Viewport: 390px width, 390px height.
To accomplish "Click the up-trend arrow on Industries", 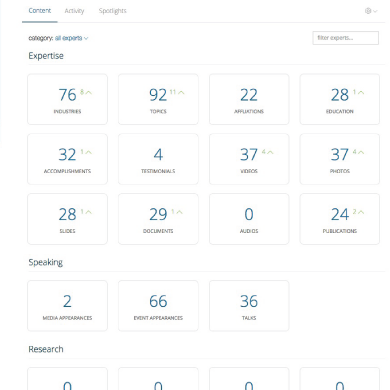I will click(88, 92).
